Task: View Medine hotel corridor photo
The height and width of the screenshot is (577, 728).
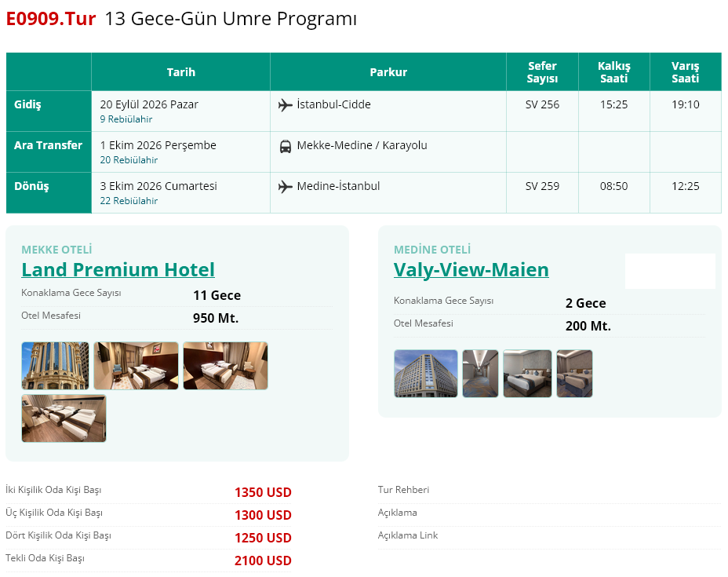Action: pos(480,374)
